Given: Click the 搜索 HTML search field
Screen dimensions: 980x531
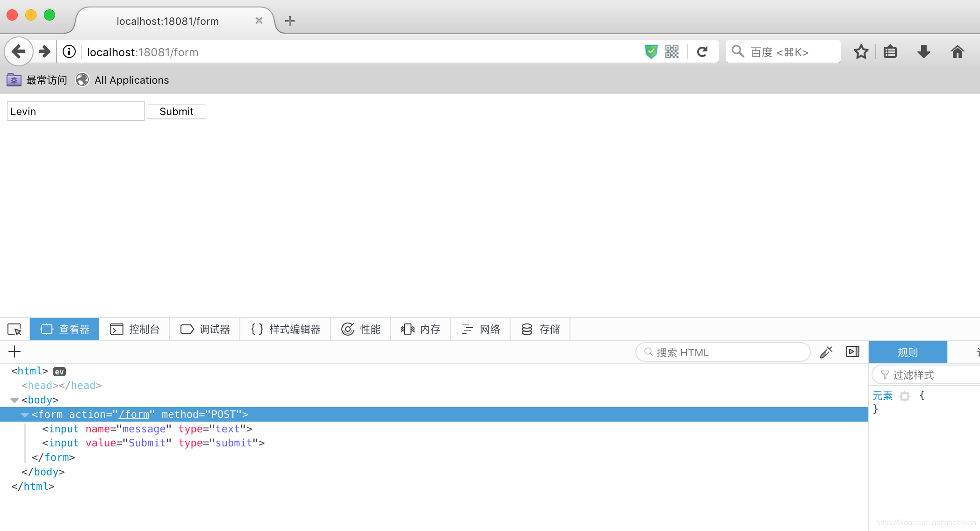Looking at the screenshot, I should tap(722, 352).
